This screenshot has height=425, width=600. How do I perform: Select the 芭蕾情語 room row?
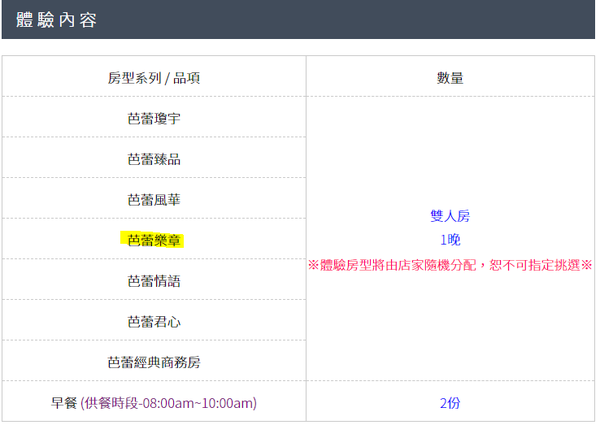click(x=154, y=281)
